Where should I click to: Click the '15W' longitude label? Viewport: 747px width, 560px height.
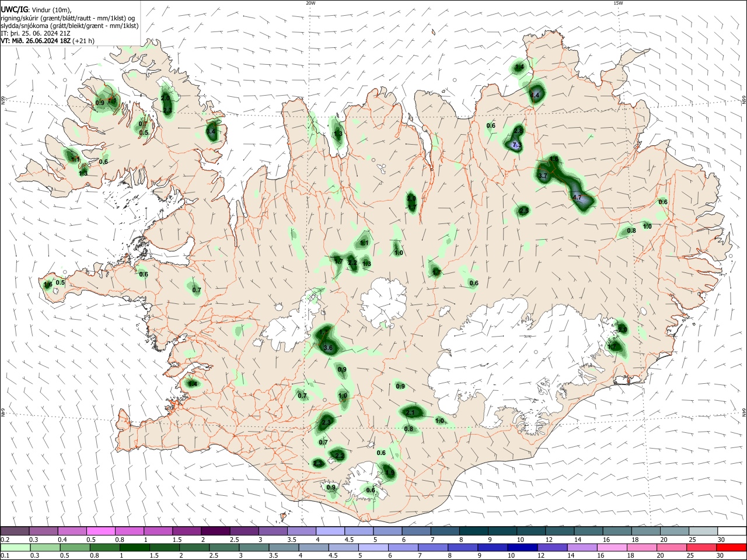coord(618,3)
